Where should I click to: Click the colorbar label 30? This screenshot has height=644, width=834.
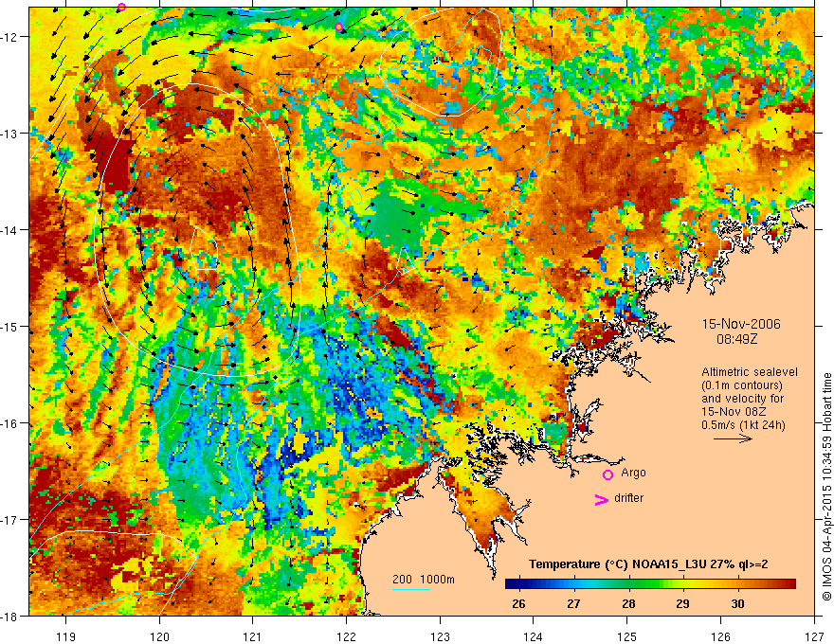(737, 603)
